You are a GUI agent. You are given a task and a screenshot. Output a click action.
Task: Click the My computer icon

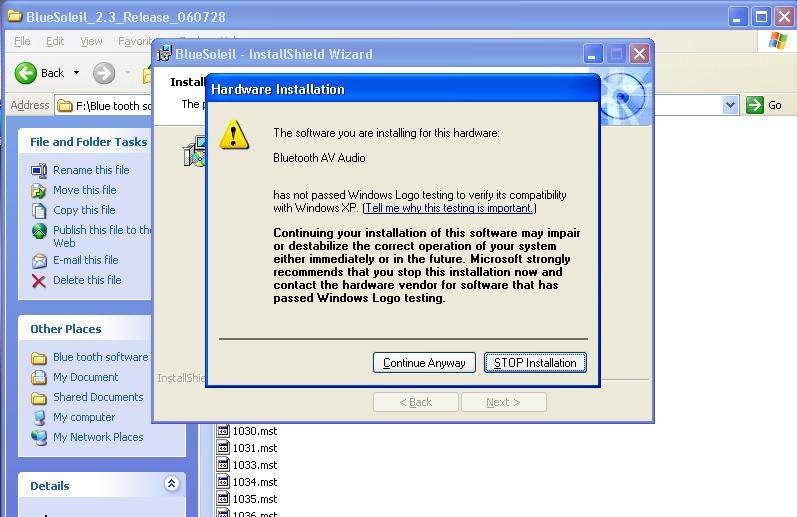point(39,418)
